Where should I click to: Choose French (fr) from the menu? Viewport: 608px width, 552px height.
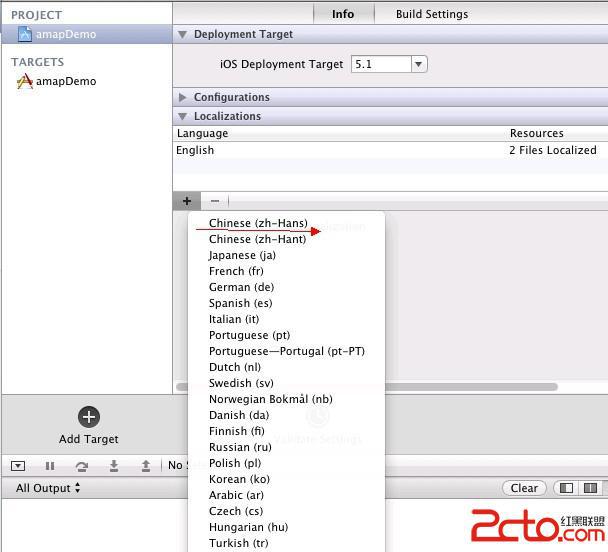pyautogui.click(x=286, y=271)
